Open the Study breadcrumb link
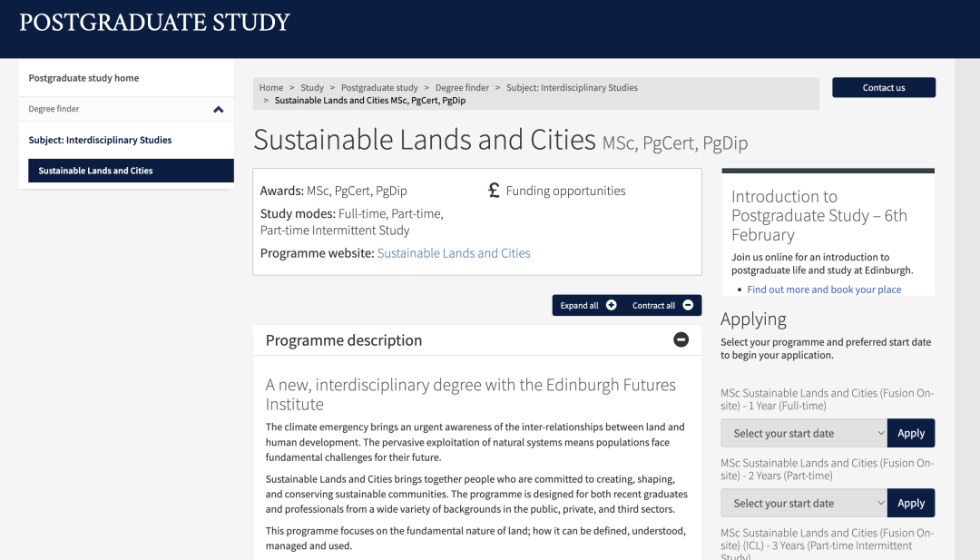This screenshot has width=980, height=560. (x=312, y=88)
